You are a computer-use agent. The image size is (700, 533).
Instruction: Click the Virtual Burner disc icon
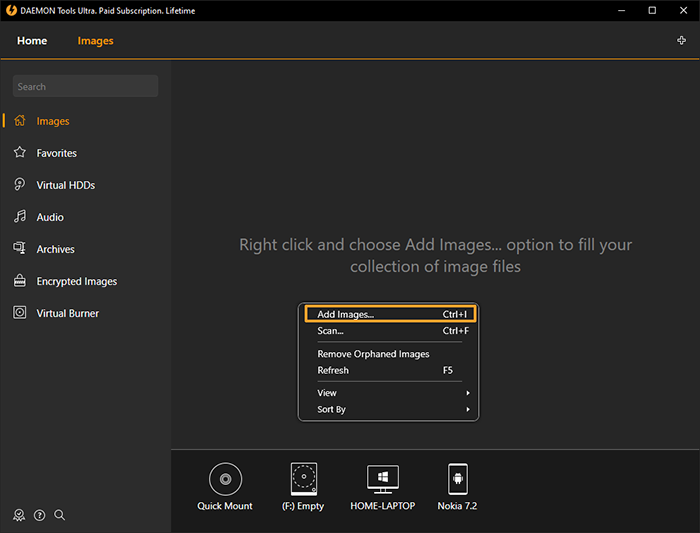(20, 312)
